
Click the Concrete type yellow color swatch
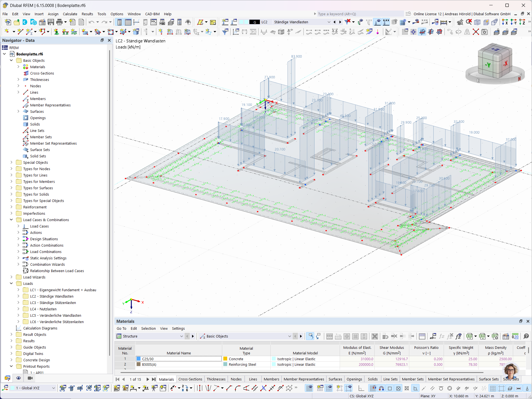225,359
